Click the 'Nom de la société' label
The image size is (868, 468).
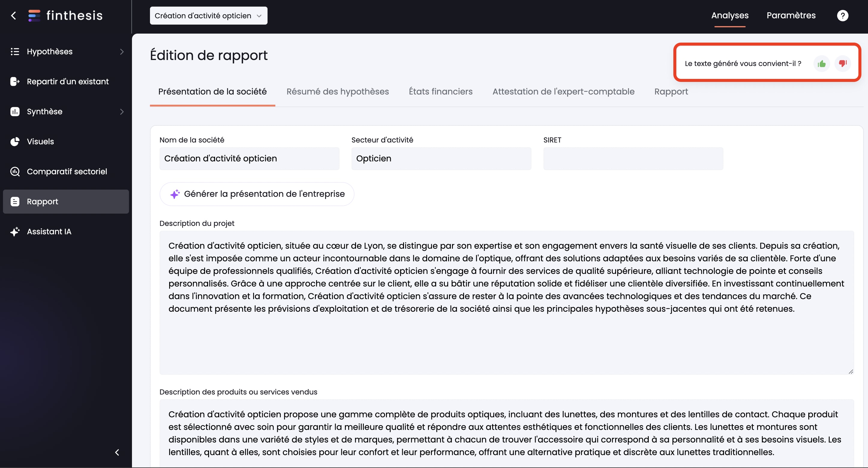tap(192, 140)
